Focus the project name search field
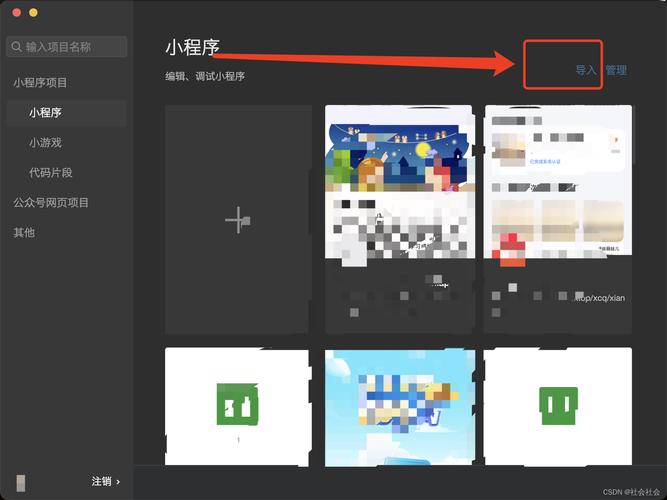 click(x=67, y=46)
